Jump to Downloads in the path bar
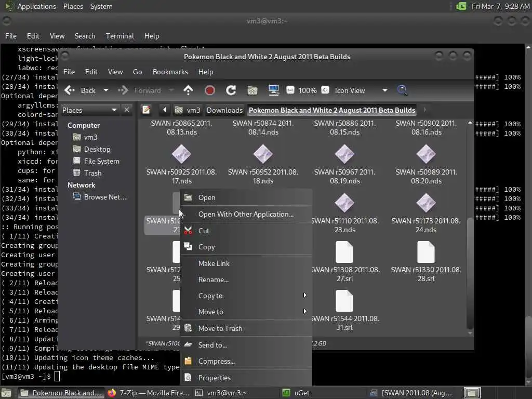The width and height of the screenshot is (532, 399). point(224,110)
